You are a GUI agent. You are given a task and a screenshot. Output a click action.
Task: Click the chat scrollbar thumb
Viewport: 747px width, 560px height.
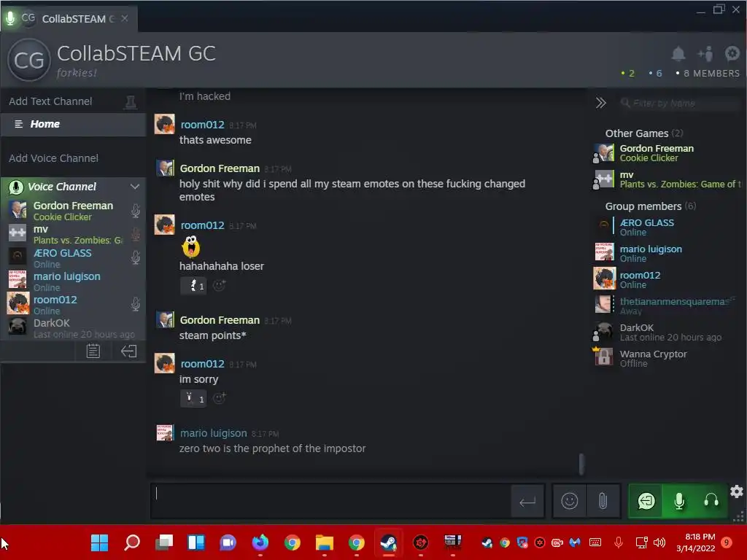pyautogui.click(x=581, y=464)
